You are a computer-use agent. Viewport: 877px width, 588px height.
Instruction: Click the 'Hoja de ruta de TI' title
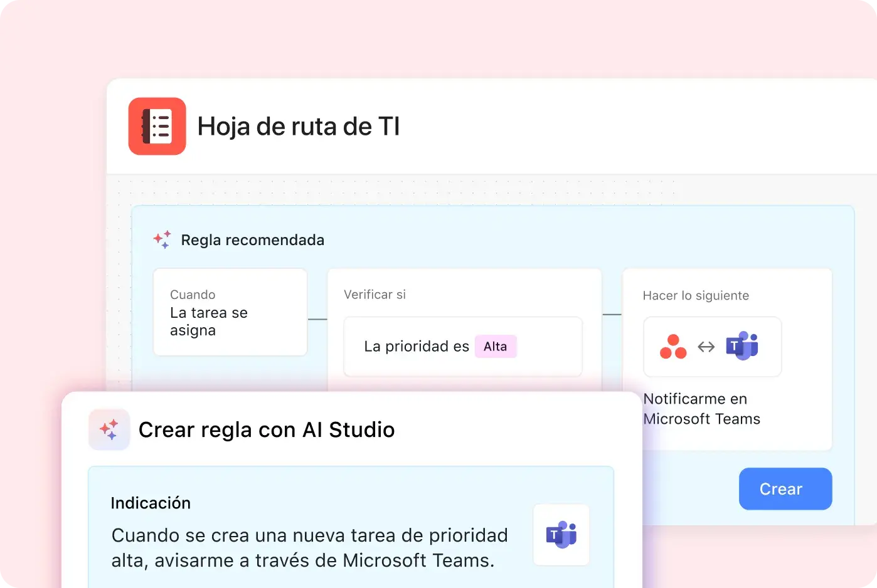[299, 127]
